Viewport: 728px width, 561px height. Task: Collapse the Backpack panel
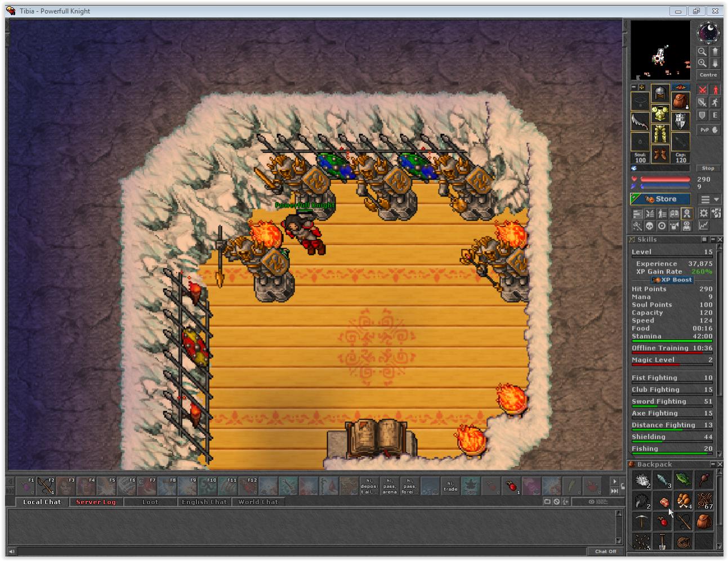pos(713,464)
